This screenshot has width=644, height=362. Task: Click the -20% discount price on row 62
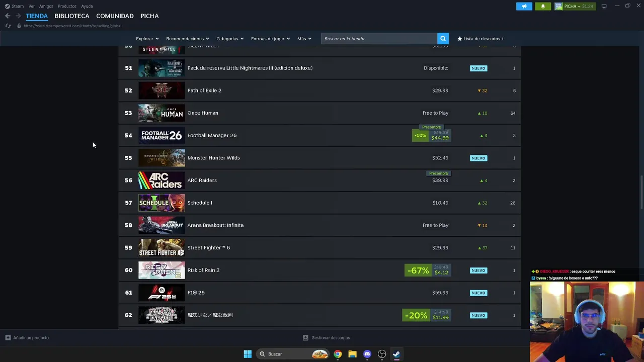click(x=426, y=315)
